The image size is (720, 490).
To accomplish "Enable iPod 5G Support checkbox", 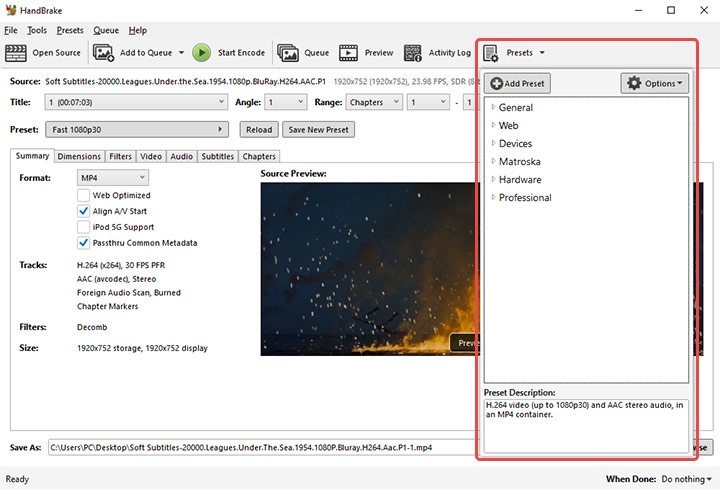I will click(x=83, y=227).
